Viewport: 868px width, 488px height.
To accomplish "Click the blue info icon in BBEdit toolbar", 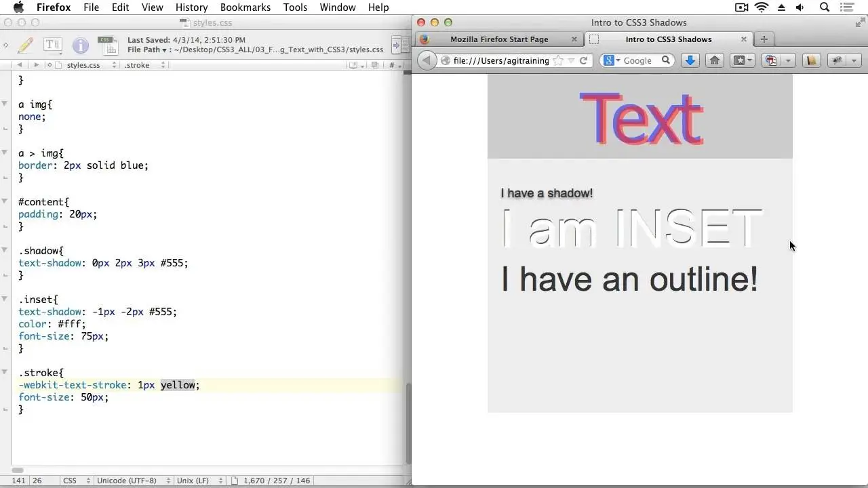I will [81, 45].
